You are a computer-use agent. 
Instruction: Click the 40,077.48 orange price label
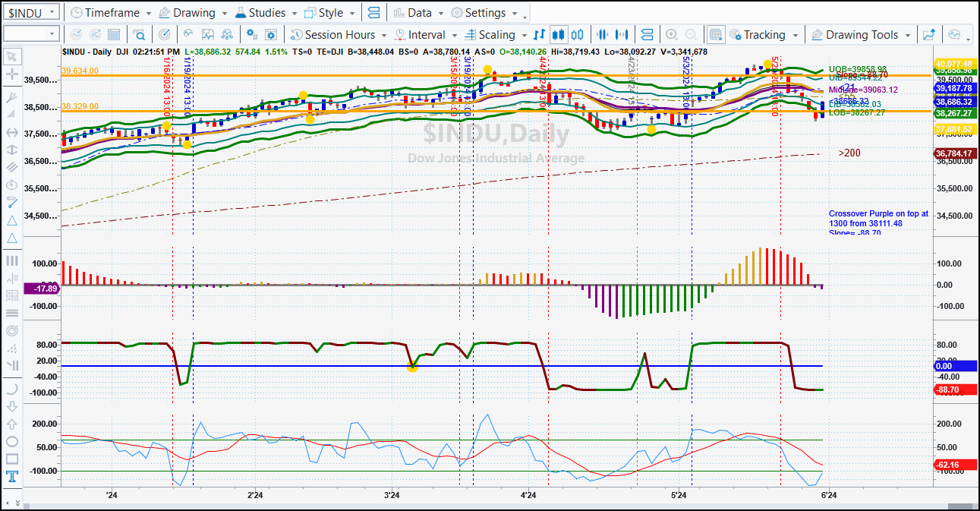pos(954,64)
